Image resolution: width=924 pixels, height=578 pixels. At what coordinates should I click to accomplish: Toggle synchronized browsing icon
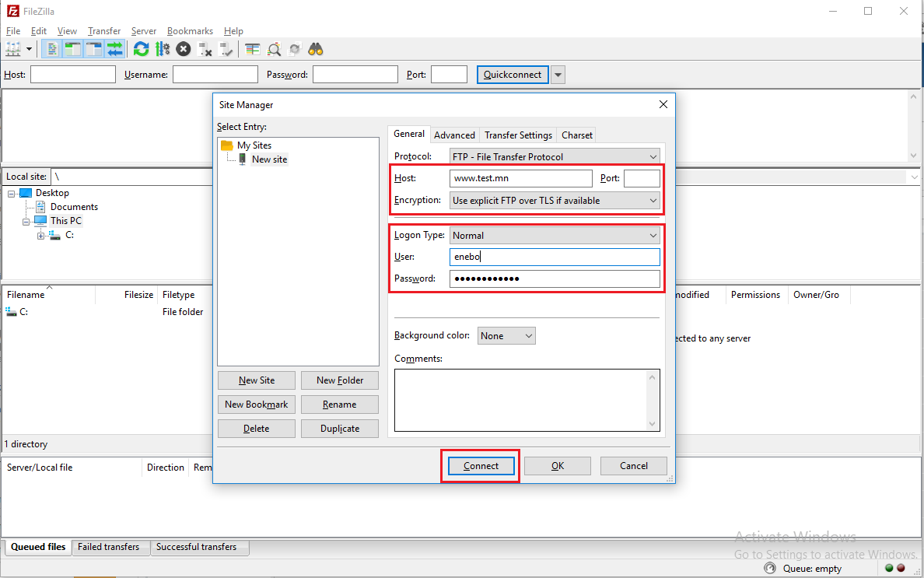pyautogui.click(x=295, y=50)
